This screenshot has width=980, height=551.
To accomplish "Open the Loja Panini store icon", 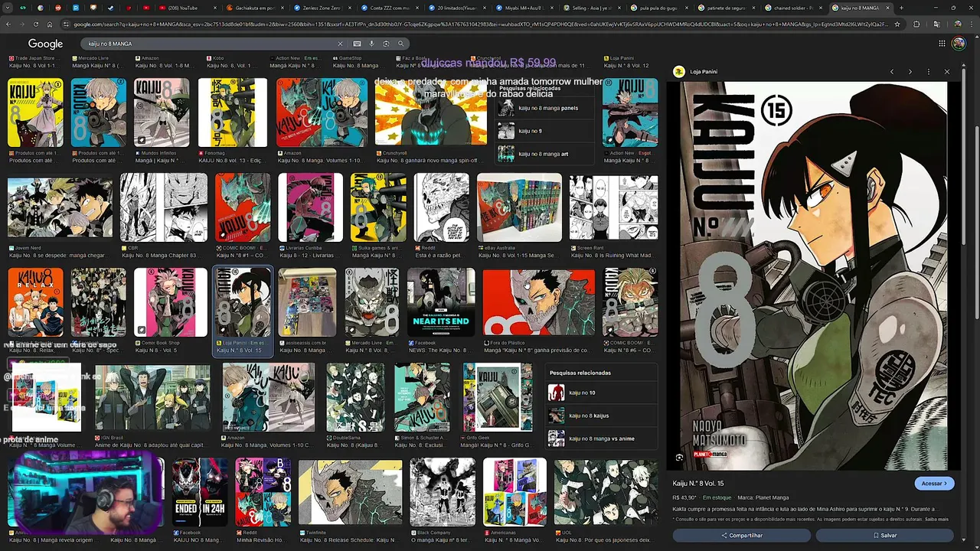I will click(x=678, y=72).
